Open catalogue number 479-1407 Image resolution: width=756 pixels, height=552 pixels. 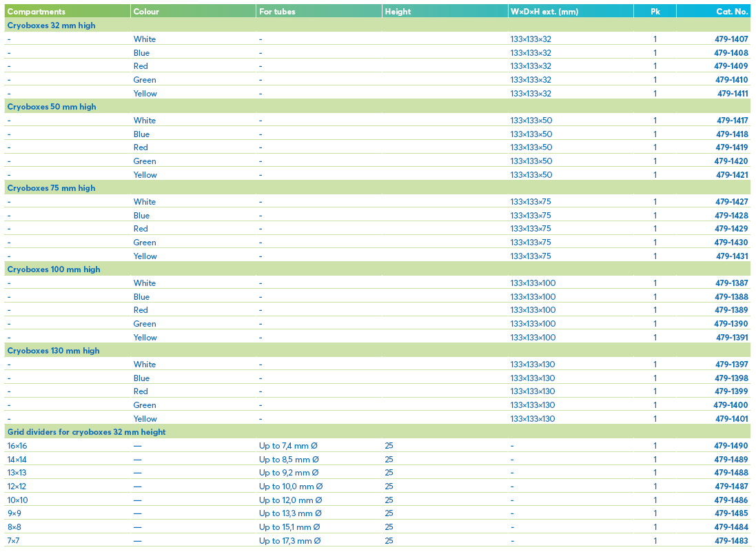[731, 39]
